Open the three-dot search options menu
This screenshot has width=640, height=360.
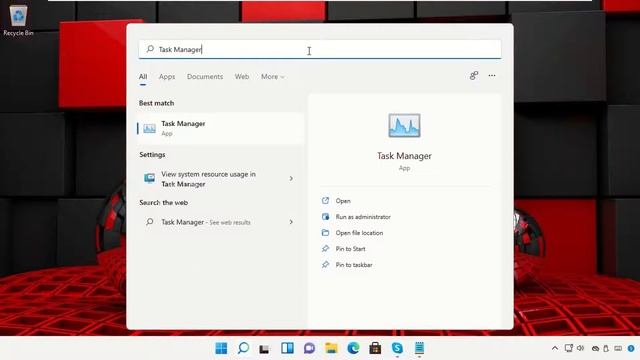pos(492,76)
